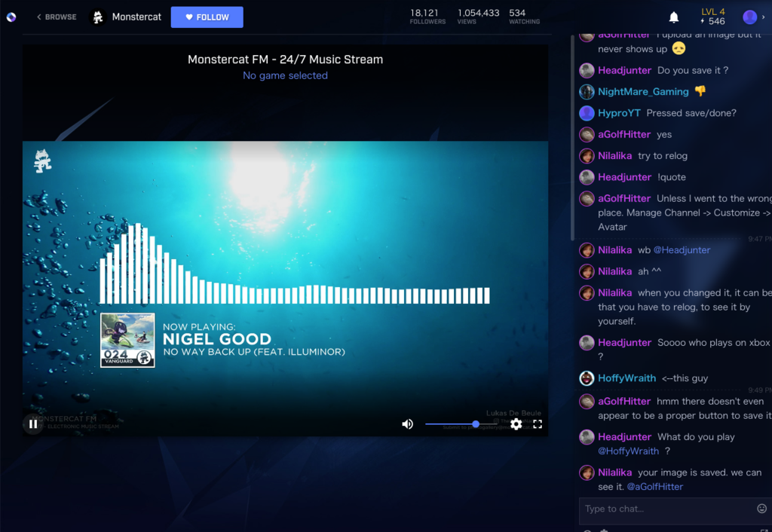Click HyproYT's avatar
Viewport: 772px width, 532px height.
[587, 113]
